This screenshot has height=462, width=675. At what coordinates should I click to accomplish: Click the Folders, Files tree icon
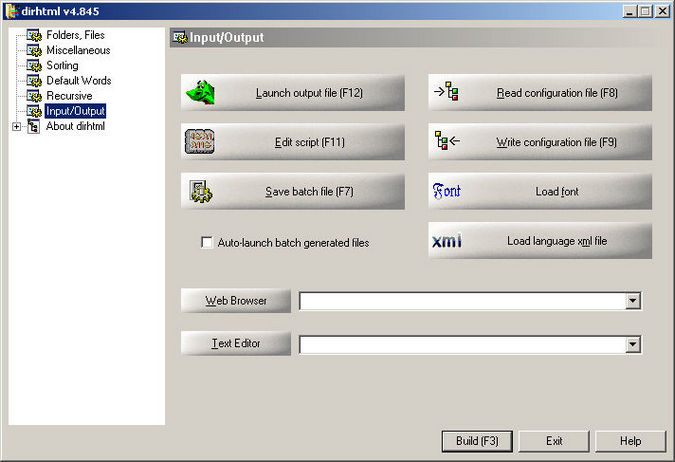pyautogui.click(x=34, y=35)
